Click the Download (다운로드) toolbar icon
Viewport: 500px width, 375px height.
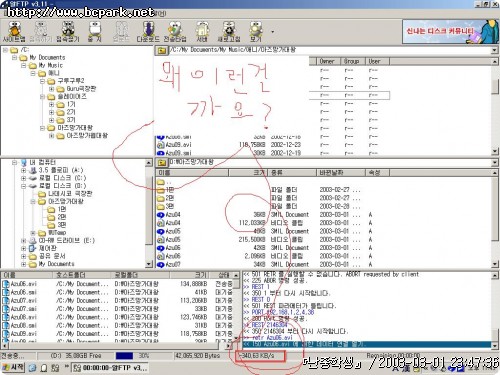[x=148, y=32]
